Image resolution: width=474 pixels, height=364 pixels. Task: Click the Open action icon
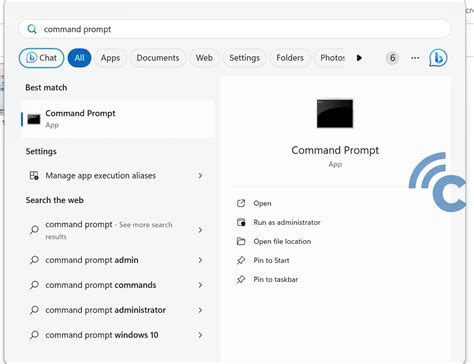241,203
